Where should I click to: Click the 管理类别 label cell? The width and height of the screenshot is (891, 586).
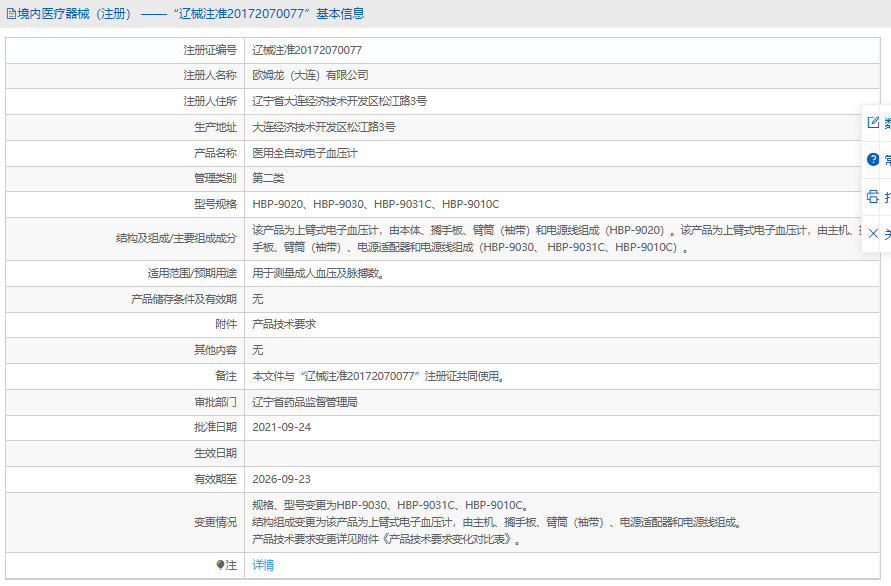[x=125, y=178]
